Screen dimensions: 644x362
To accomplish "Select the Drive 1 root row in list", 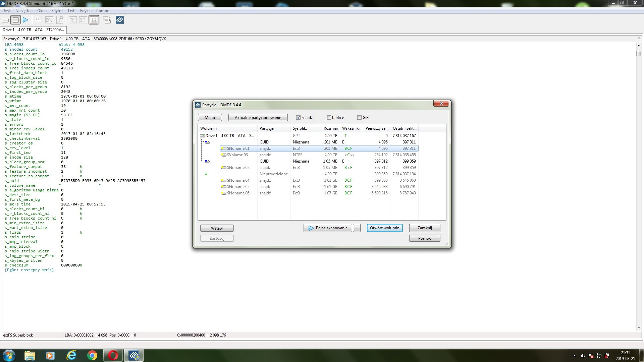I will 309,136.
